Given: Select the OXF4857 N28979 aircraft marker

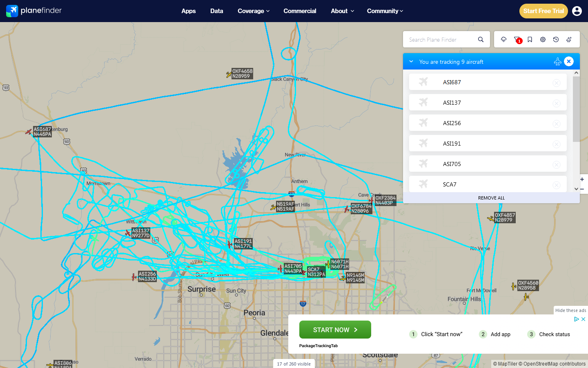Looking at the screenshot, I should coord(491,219).
